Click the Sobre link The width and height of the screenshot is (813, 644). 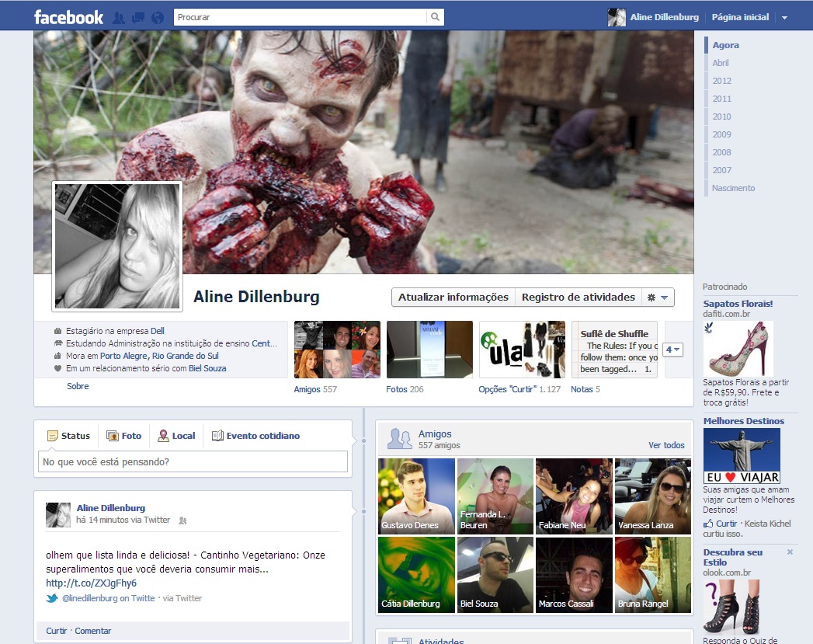click(x=78, y=386)
